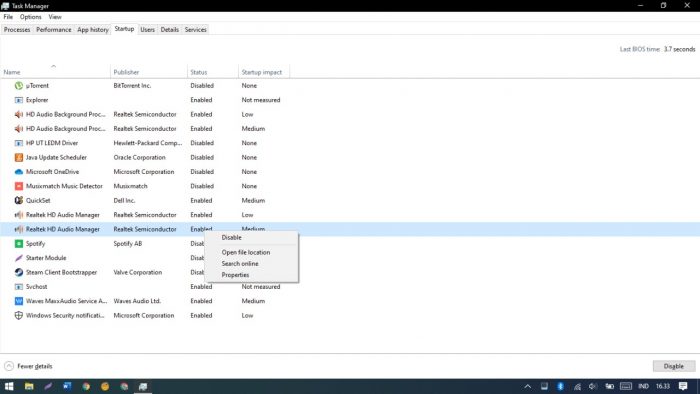
Task: Click the Svchost row icon
Action: 18,286
